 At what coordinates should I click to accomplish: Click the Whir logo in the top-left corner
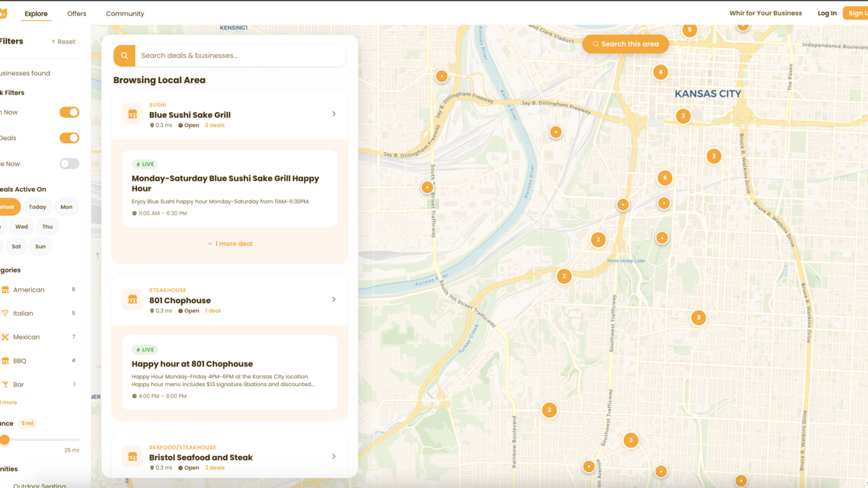click(x=3, y=13)
